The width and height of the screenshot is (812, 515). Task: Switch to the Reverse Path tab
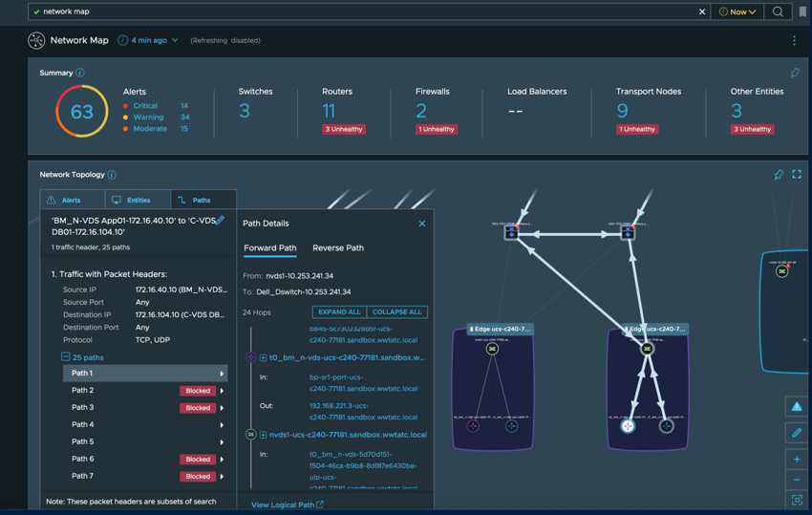[x=337, y=247]
